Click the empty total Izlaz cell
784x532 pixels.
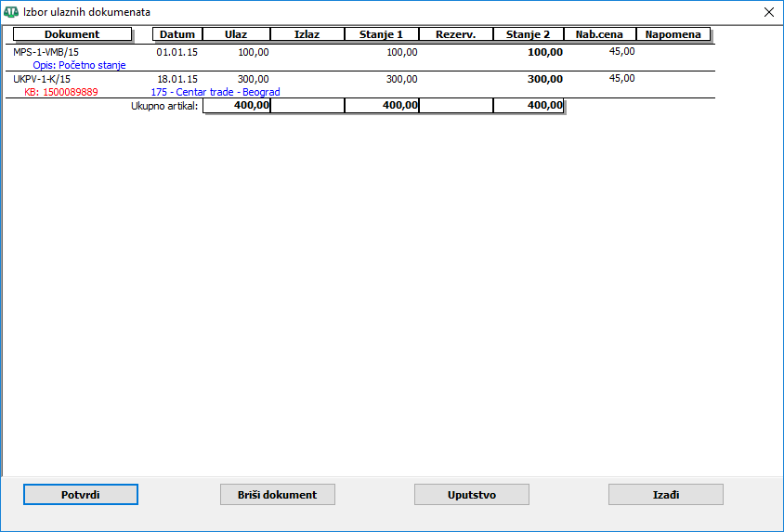307,106
